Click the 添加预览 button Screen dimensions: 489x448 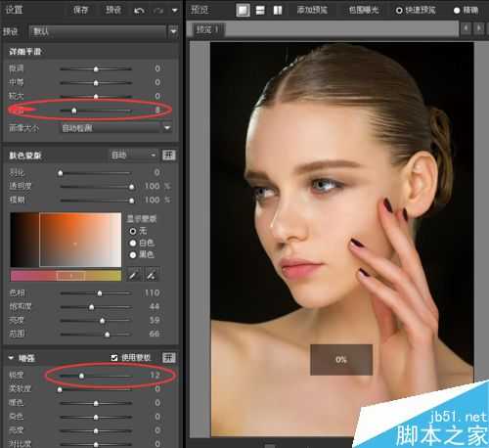[312, 10]
